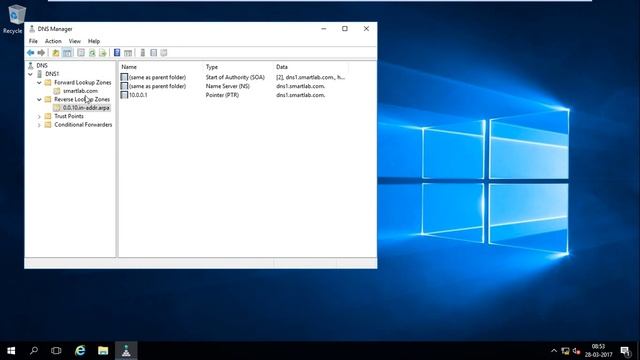Open the File menu
The image size is (640, 360).
click(33, 41)
